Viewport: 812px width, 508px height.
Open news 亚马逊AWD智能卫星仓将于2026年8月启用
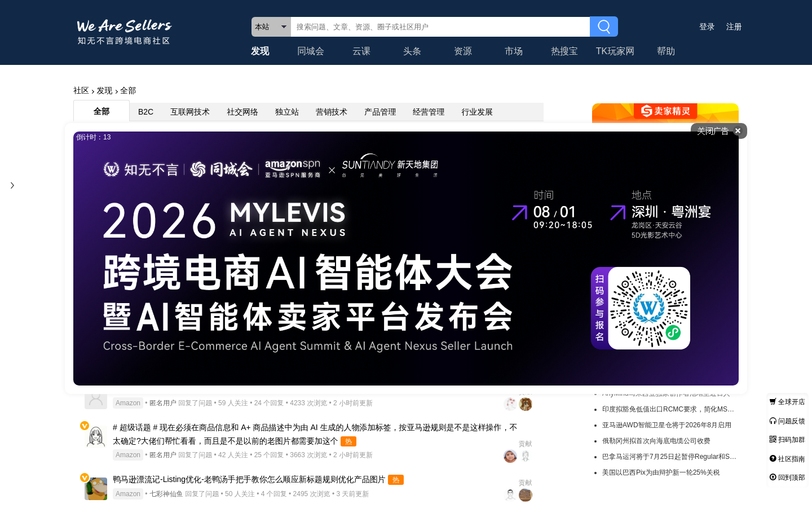(667, 425)
